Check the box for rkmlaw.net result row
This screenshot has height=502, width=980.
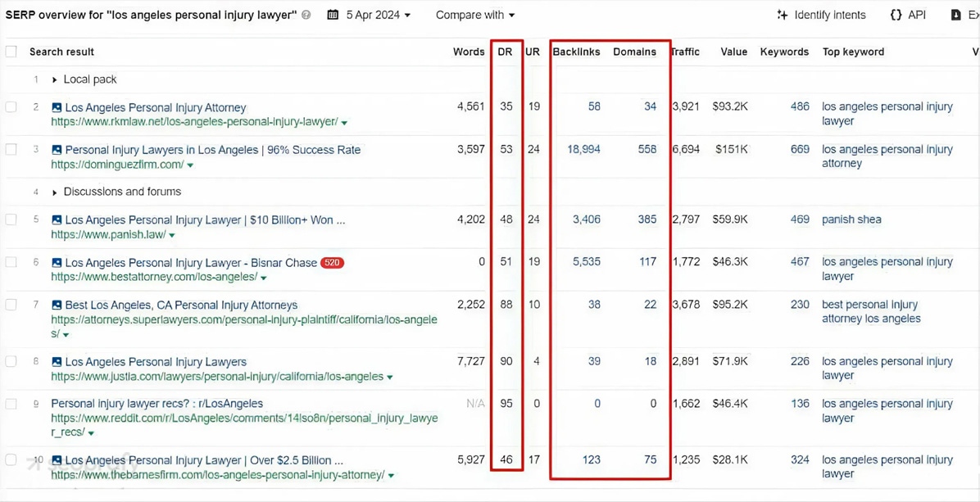click(11, 106)
